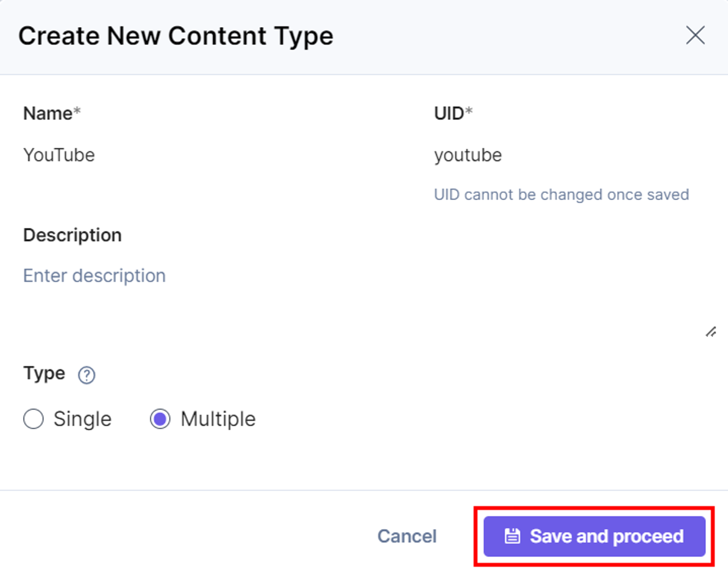Click the description resize handle

pos(711,332)
